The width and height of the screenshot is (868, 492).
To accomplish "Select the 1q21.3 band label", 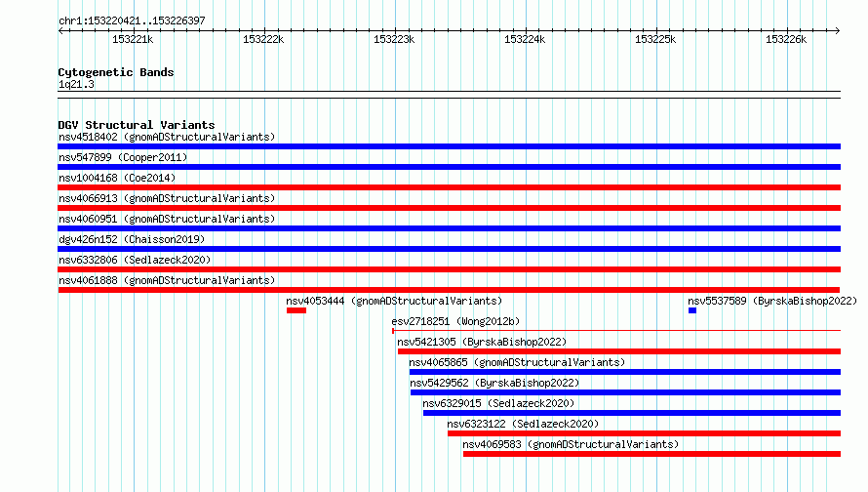I will (x=76, y=84).
